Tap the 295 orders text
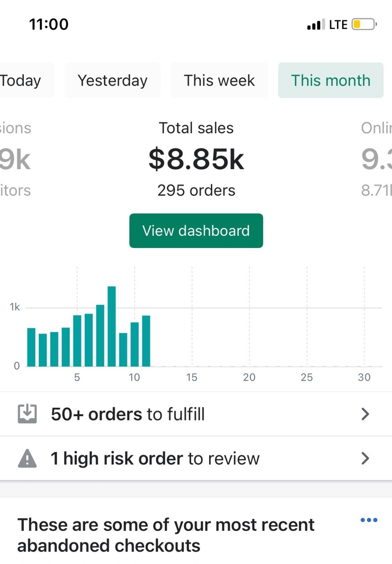Viewport: 392px width, 564px height. point(196,190)
